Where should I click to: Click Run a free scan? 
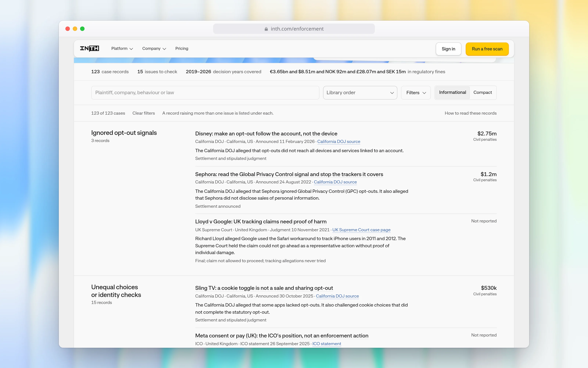click(487, 49)
